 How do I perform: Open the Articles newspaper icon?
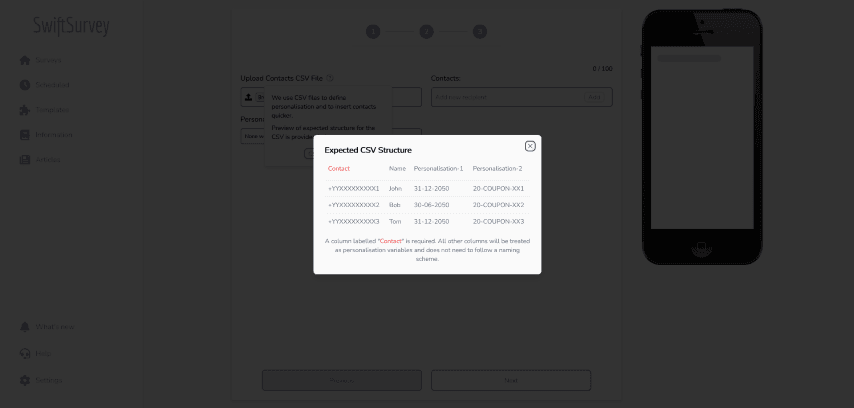tap(25, 159)
